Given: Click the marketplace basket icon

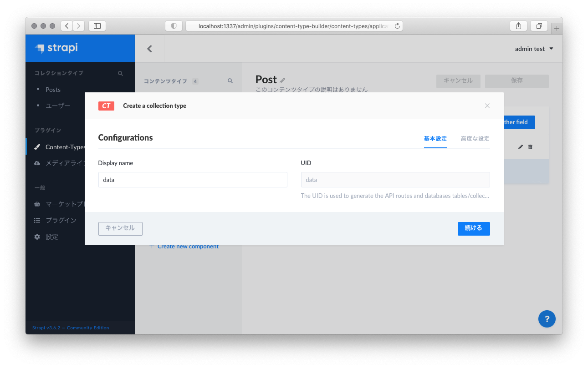Looking at the screenshot, I should 37,204.
